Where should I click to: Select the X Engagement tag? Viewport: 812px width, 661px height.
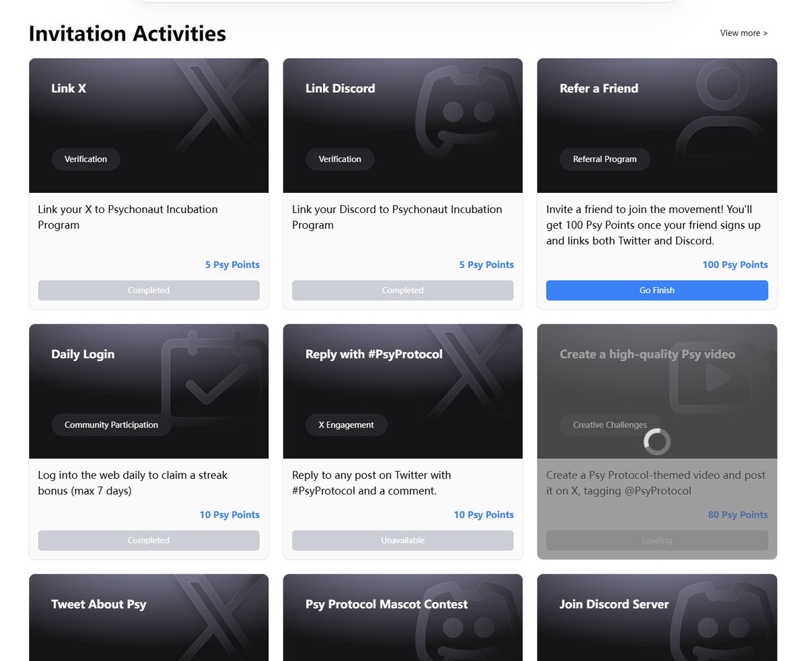click(346, 425)
